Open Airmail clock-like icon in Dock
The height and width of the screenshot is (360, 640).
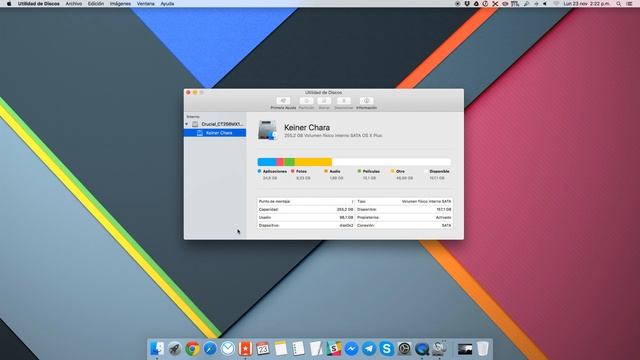point(228,349)
